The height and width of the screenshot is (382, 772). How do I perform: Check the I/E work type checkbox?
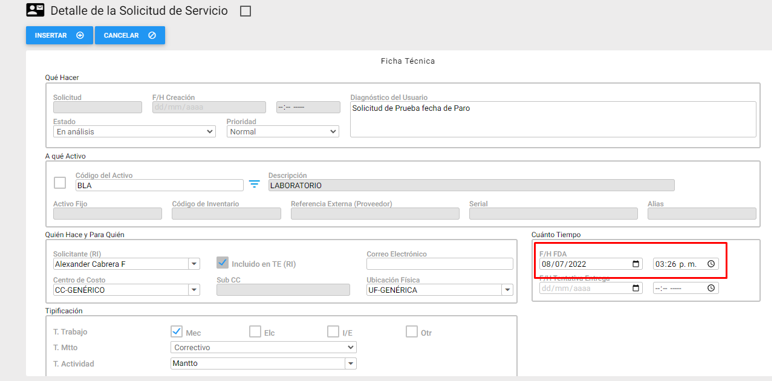coord(333,331)
